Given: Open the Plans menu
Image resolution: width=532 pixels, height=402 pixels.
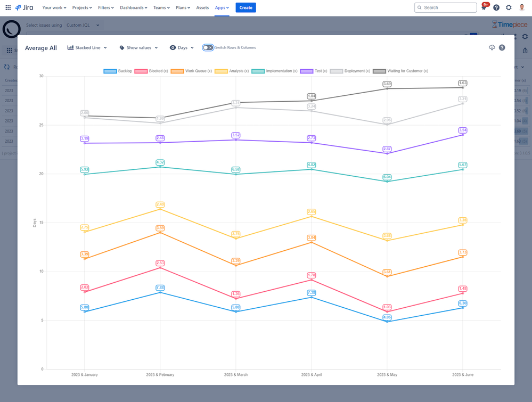Looking at the screenshot, I should click(183, 7).
